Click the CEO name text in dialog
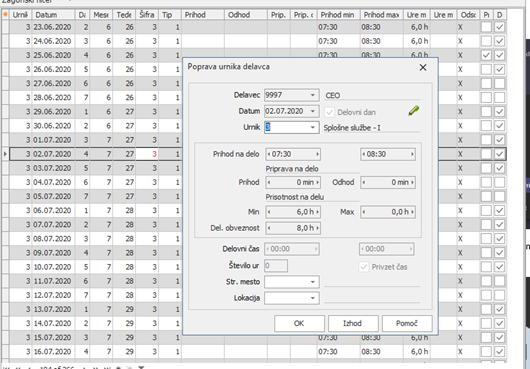 click(333, 96)
